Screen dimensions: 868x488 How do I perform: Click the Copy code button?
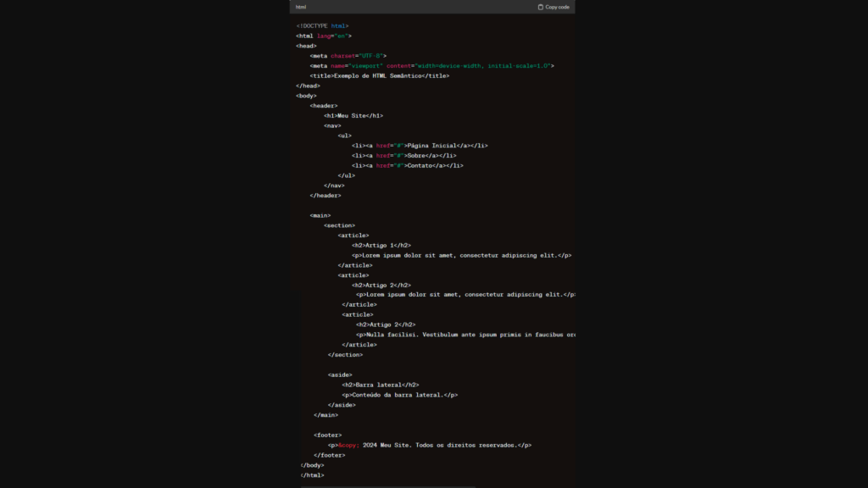tap(553, 7)
